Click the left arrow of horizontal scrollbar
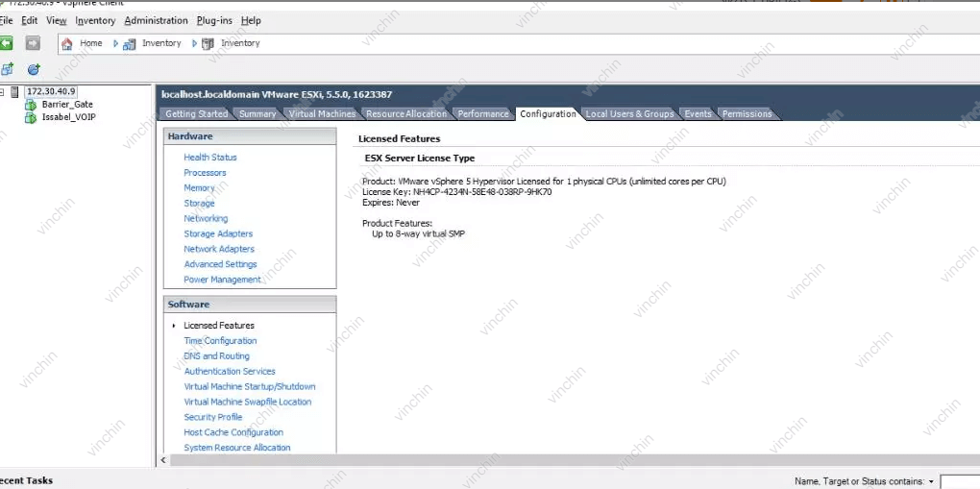 162,460
